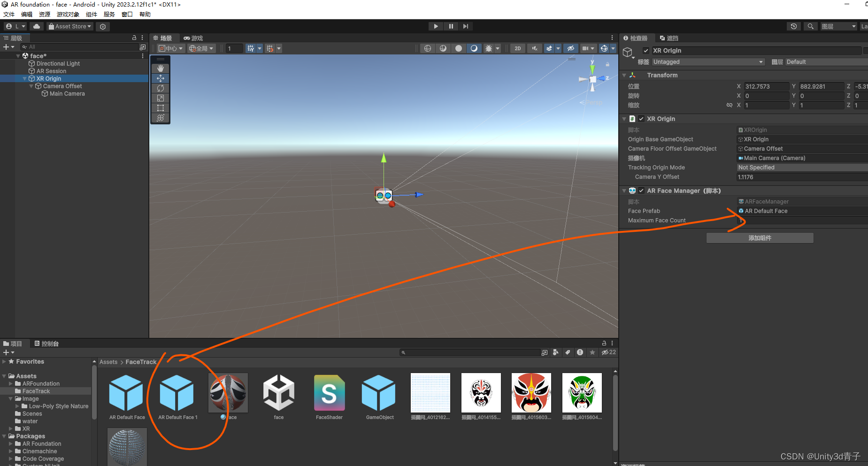The image size is (868, 466).
Task: Select AR Default Face 1 prefab asset
Action: pyautogui.click(x=177, y=397)
